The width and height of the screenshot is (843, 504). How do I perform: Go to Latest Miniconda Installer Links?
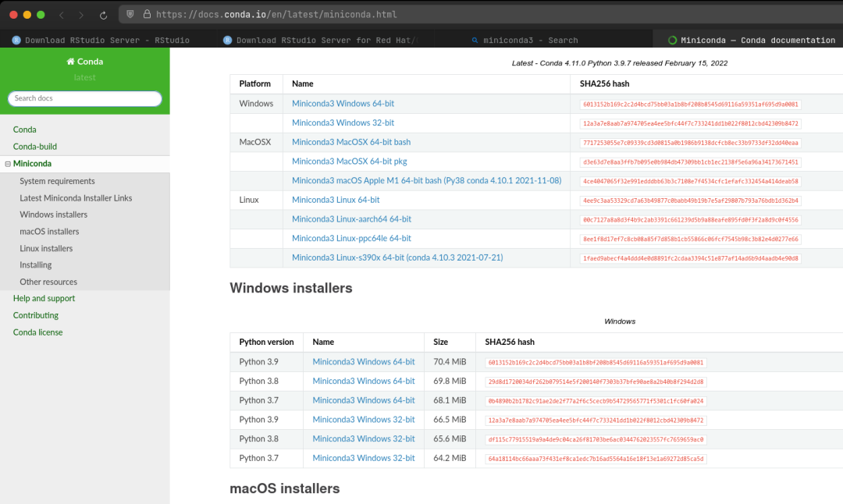[x=76, y=198]
